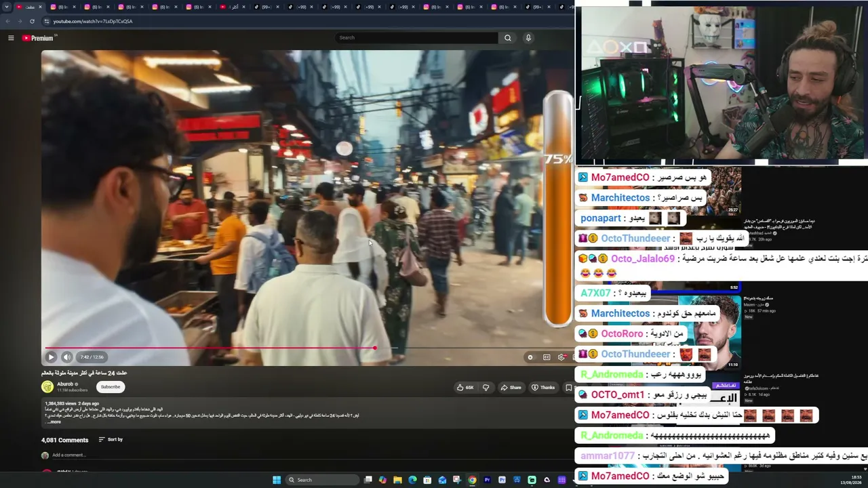Share this YouTube video
The height and width of the screenshot is (488, 868).
[x=511, y=388]
